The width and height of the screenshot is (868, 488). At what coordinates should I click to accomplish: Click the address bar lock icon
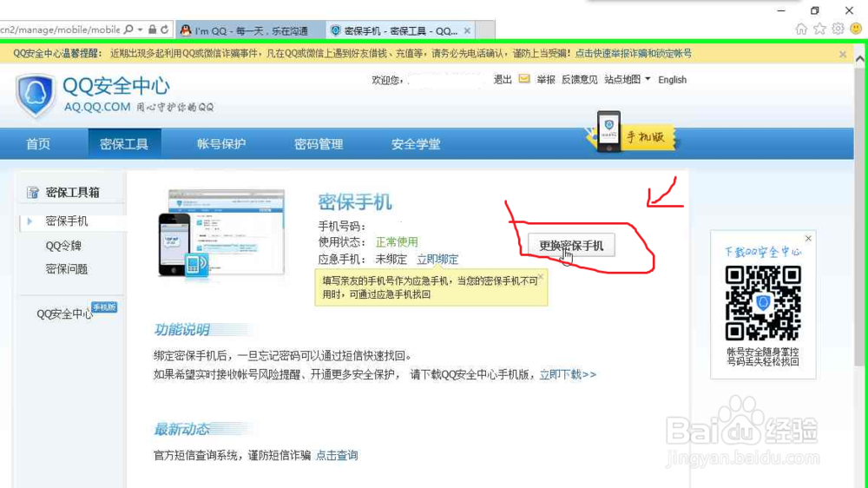tap(152, 30)
